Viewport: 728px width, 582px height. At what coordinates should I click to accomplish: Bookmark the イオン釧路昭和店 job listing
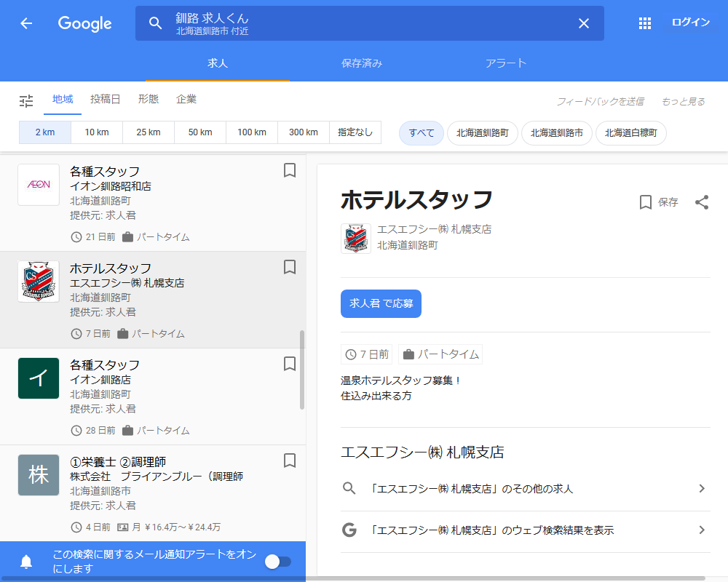(x=289, y=170)
